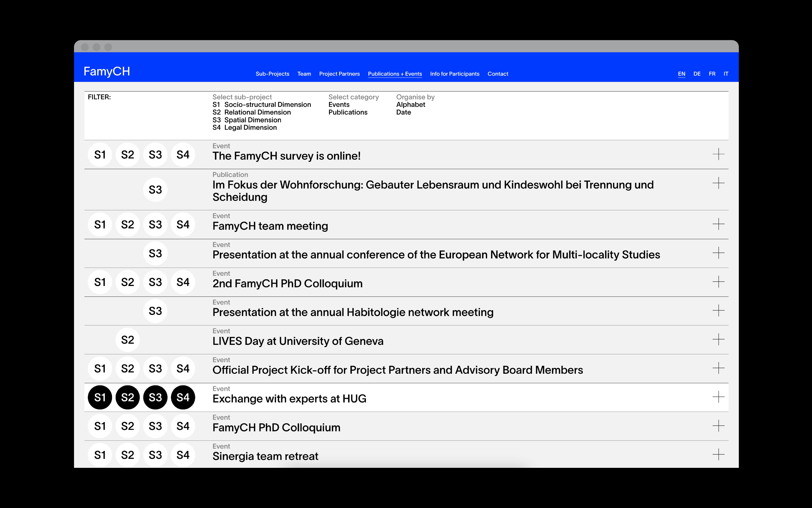Viewport: 812px width, 508px height.
Task: Click black S1 badge on HUG exchange row
Action: pyautogui.click(x=100, y=398)
